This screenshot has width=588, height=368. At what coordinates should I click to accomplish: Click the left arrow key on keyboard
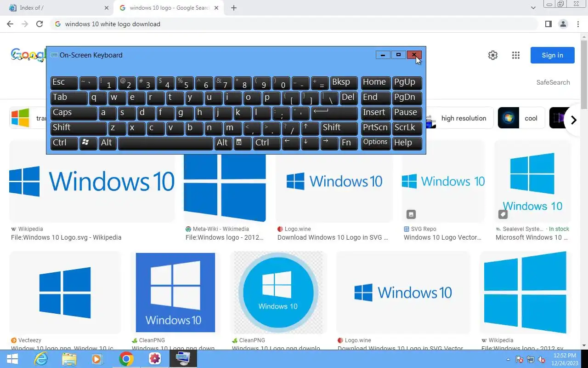coord(291,143)
